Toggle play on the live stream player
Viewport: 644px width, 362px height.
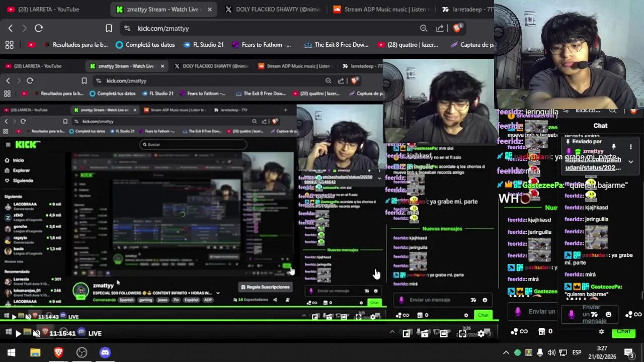18,333
